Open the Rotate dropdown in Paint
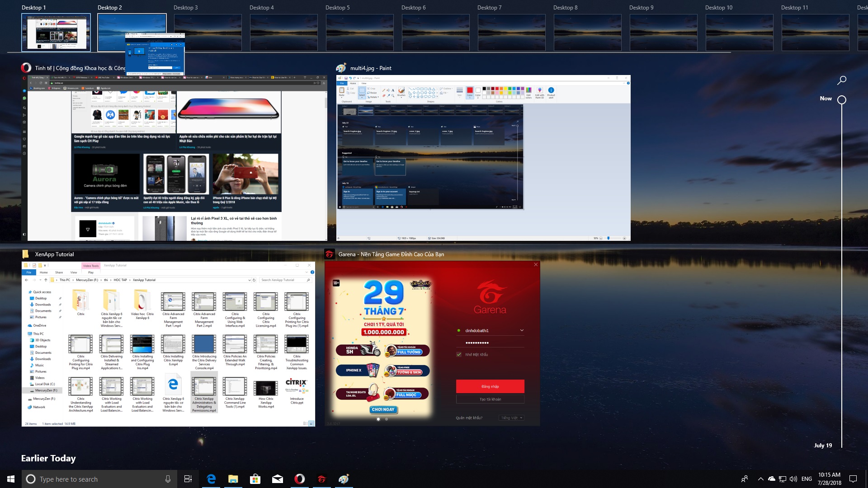Screen dimensions: 868x488 tap(373, 97)
